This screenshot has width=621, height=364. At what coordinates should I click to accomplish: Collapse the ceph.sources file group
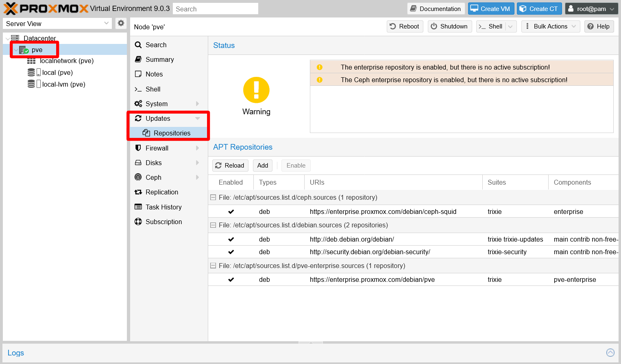click(213, 197)
